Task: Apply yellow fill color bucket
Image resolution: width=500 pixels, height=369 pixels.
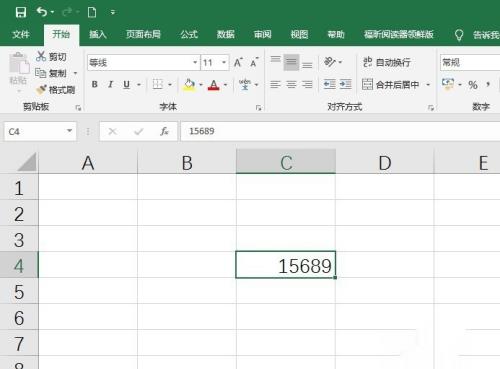Action: pos(189,85)
